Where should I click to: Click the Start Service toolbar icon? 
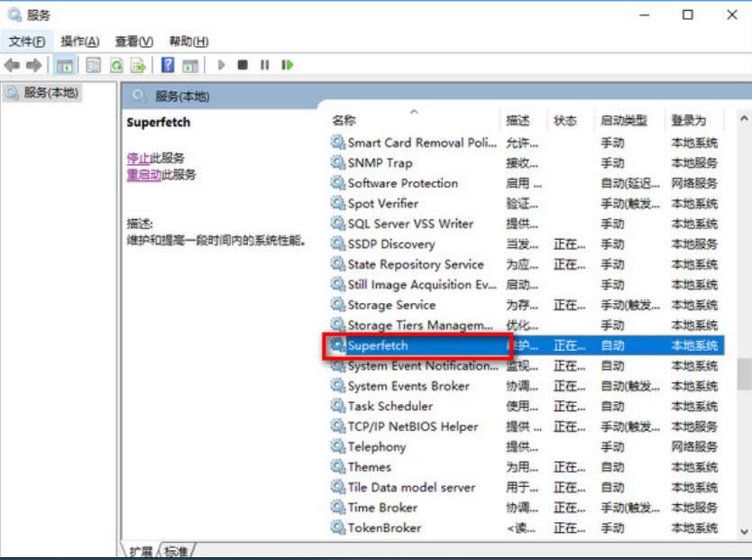pyautogui.click(x=221, y=65)
